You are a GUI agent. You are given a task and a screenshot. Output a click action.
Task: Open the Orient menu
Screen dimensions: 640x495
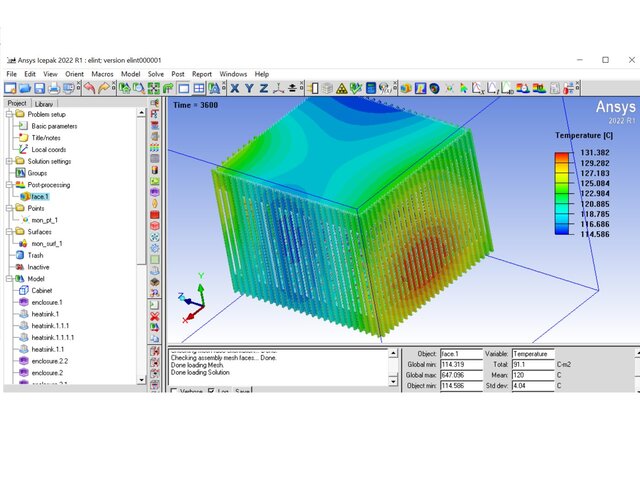tap(74, 74)
